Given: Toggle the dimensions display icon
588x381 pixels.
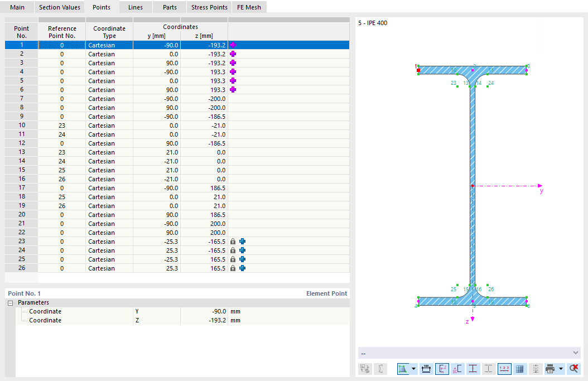Looking at the screenshot, I should pyautogui.click(x=426, y=369).
